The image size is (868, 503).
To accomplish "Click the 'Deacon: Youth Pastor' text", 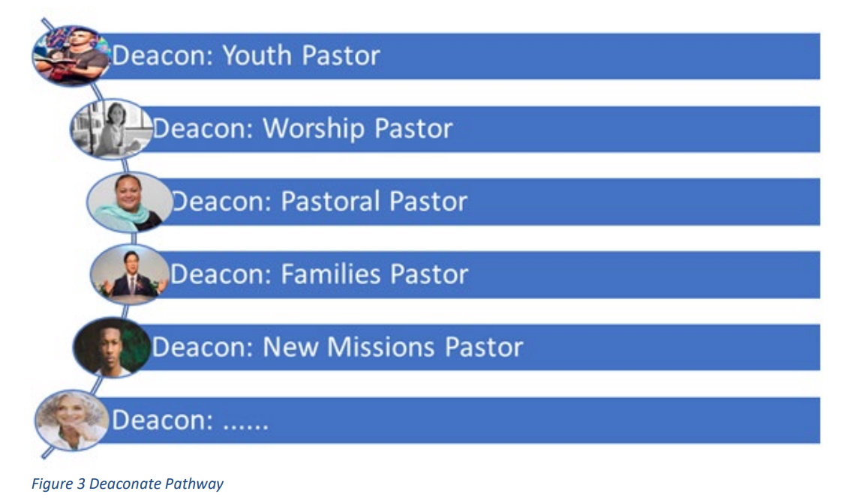I will pyautogui.click(x=246, y=55).
